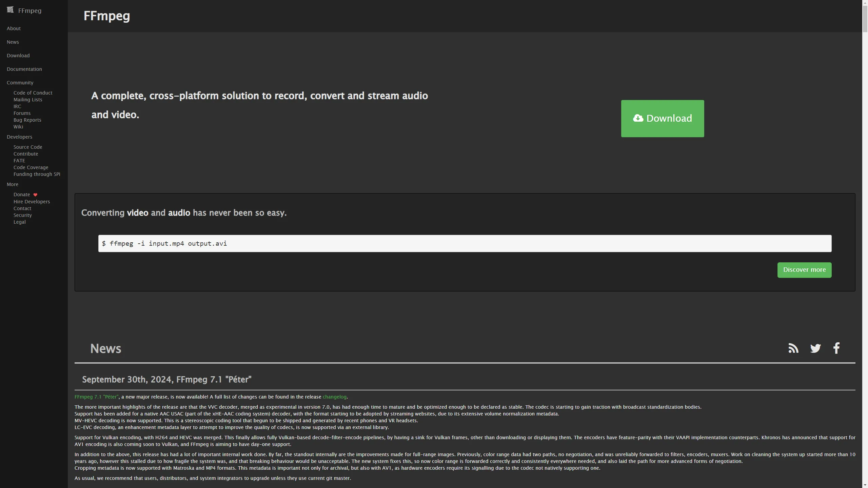This screenshot has height=488, width=868.
Task: Open the Twitter bird icon
Action: point(815,348)
